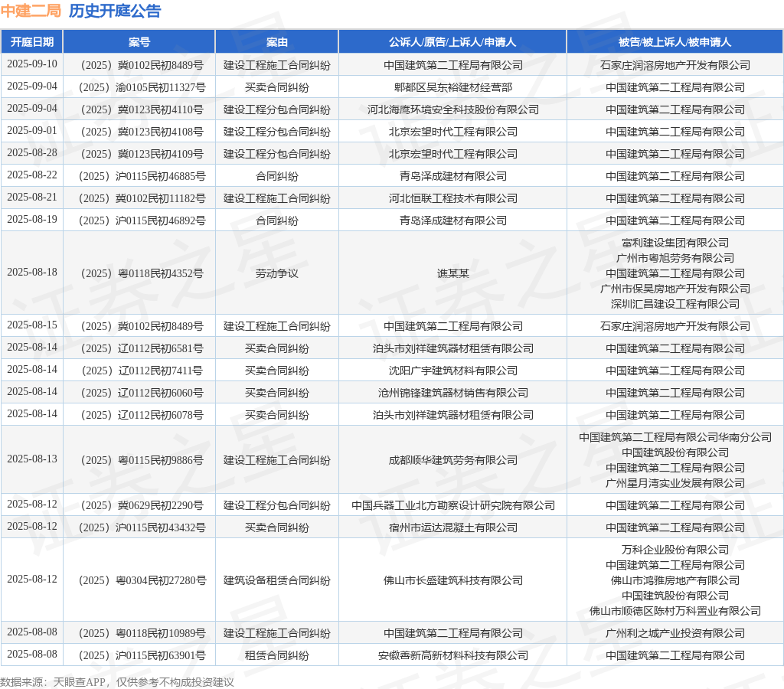Click the date 2025-08-15

(x=32, y=325)
